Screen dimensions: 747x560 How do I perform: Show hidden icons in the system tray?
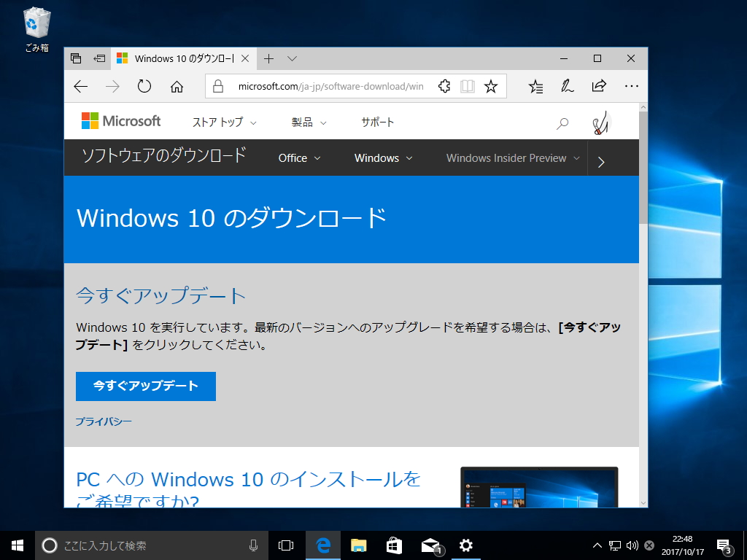click(597, 545)
